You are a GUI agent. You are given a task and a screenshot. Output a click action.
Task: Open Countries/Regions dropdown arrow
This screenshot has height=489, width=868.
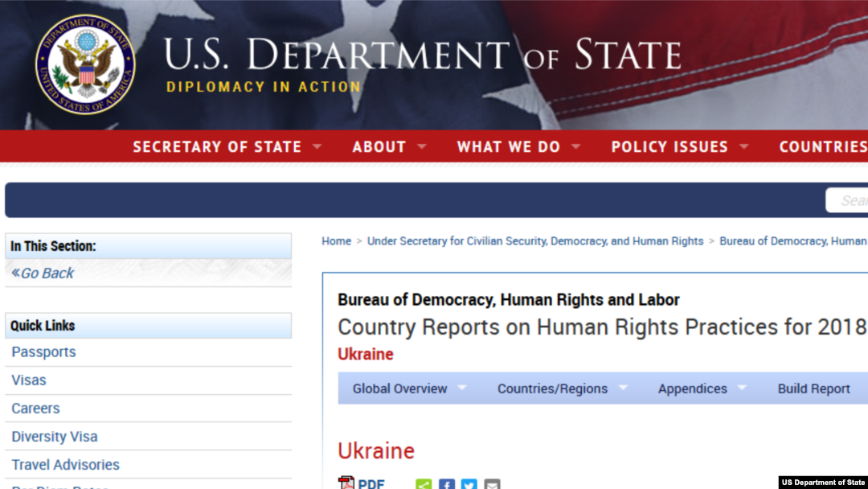pyautogui.click(x=623, y=388)
